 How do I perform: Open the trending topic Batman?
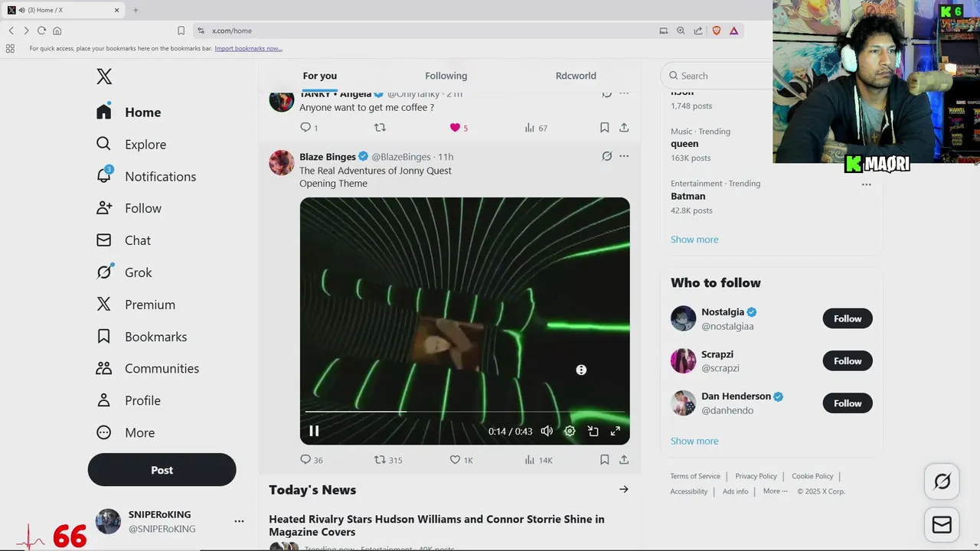tap(688, 196)
